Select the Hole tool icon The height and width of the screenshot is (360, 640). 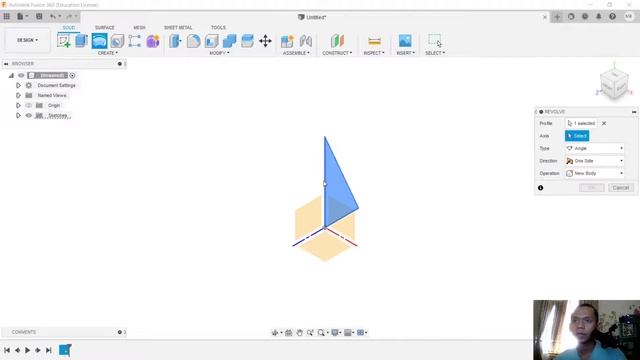click(117, 41)
